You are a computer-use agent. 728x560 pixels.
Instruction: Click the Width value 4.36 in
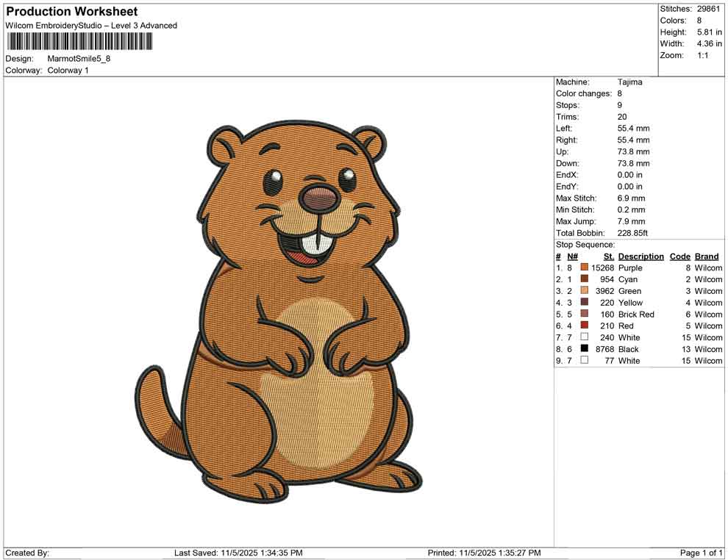pyautogui.click(x=710, y=43)
